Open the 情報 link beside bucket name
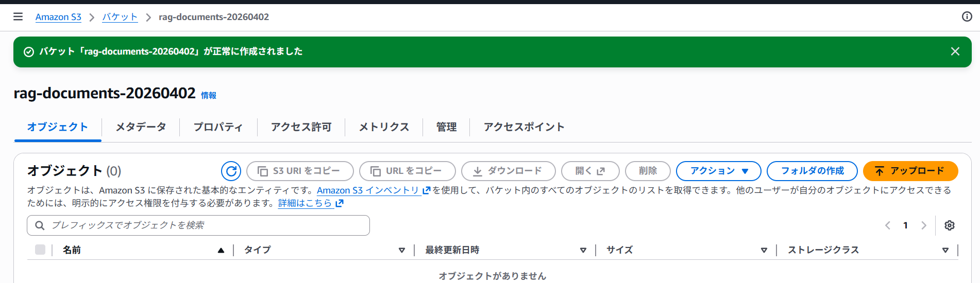Image resolution: width=980 pixels, height=283 pixels. click(209, 95)
